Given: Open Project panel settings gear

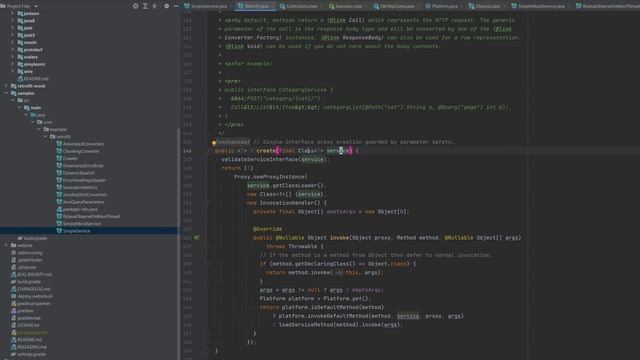Looking at the screenshot, I should (x=166, y=6).
